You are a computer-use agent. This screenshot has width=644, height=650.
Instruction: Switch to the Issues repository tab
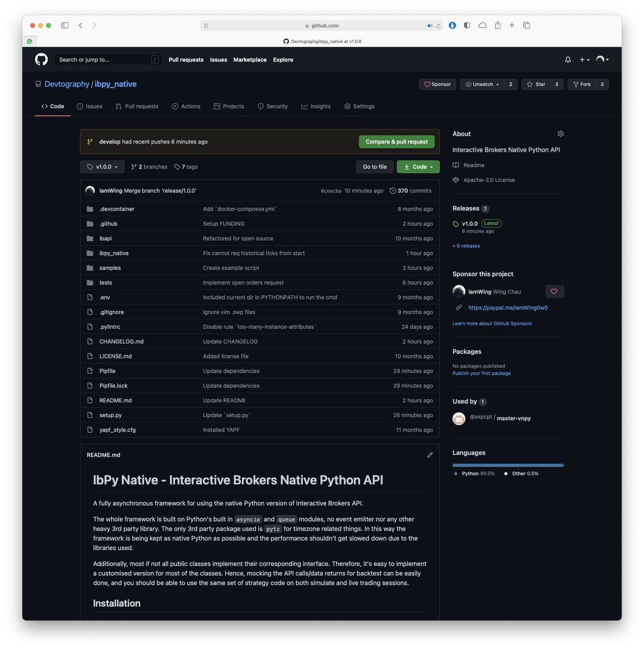[x=89, y=106]
